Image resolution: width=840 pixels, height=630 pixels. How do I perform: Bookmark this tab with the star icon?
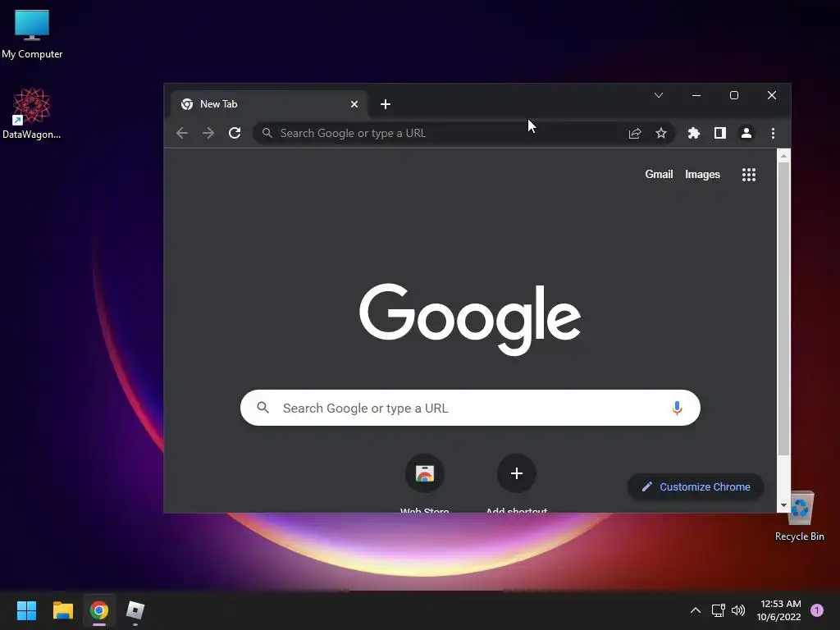[661, 133]
